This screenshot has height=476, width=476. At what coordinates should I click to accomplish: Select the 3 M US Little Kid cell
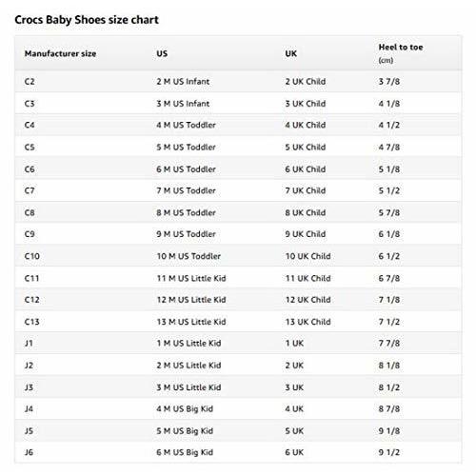[x=188, y=387]
